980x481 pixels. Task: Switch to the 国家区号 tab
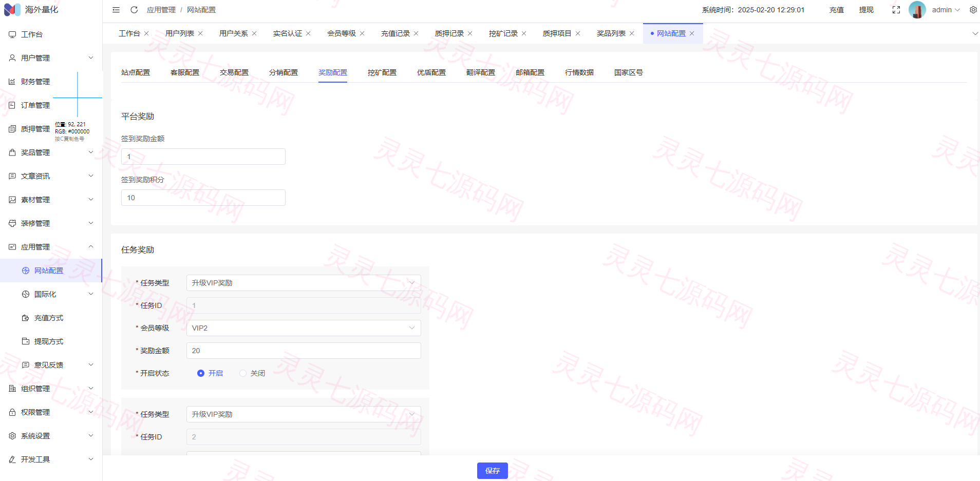[x=629, y=72]
